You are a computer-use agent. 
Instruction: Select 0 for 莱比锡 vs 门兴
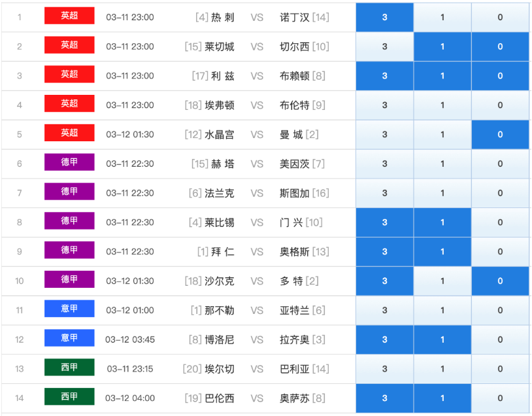coord(500,222)
